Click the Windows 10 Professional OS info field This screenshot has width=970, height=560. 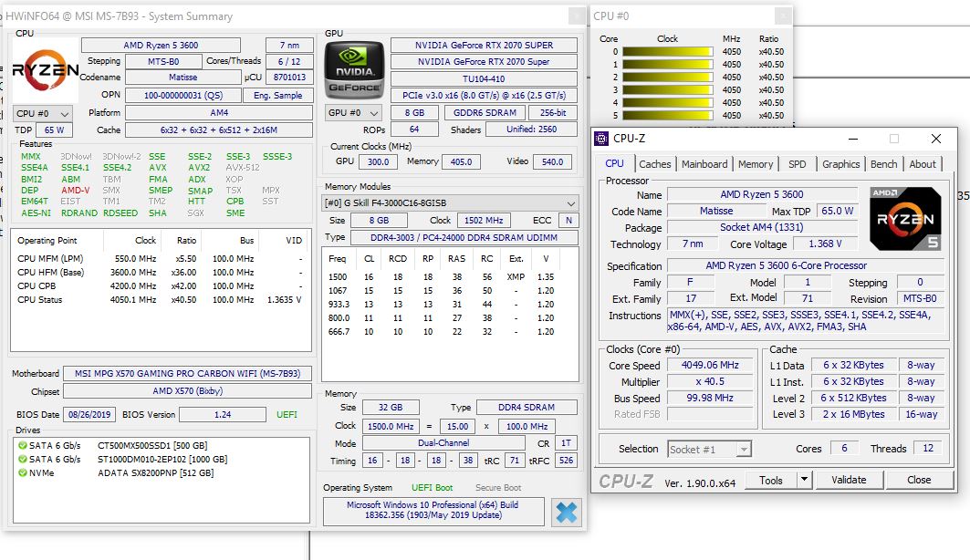(x=433, y=510)
